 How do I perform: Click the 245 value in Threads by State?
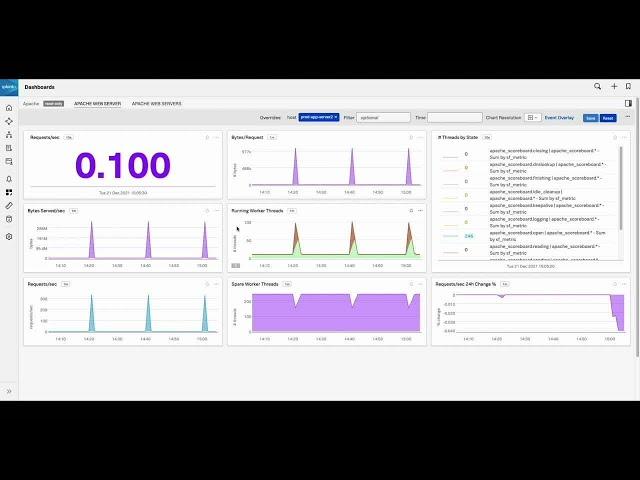point(469,236)
